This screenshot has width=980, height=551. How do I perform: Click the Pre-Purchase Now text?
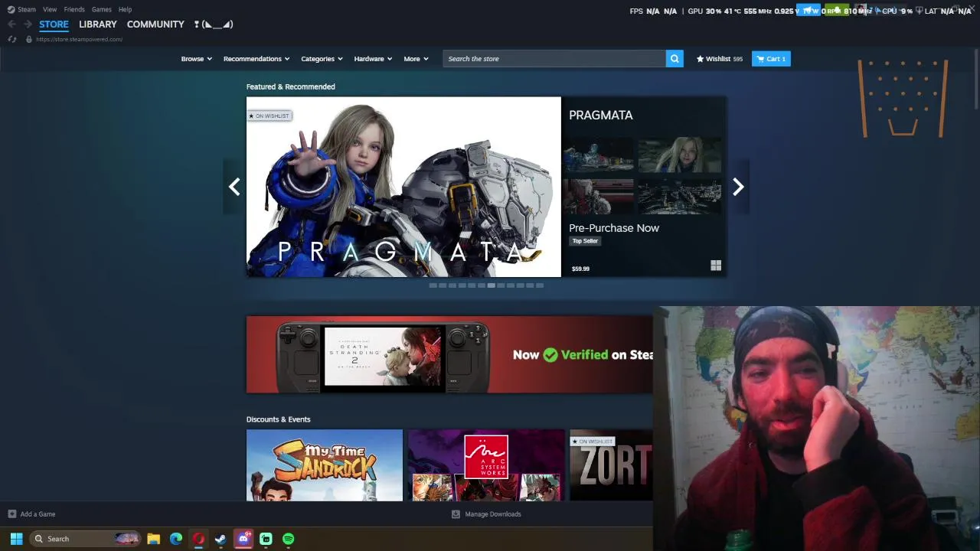click(614, 228)
